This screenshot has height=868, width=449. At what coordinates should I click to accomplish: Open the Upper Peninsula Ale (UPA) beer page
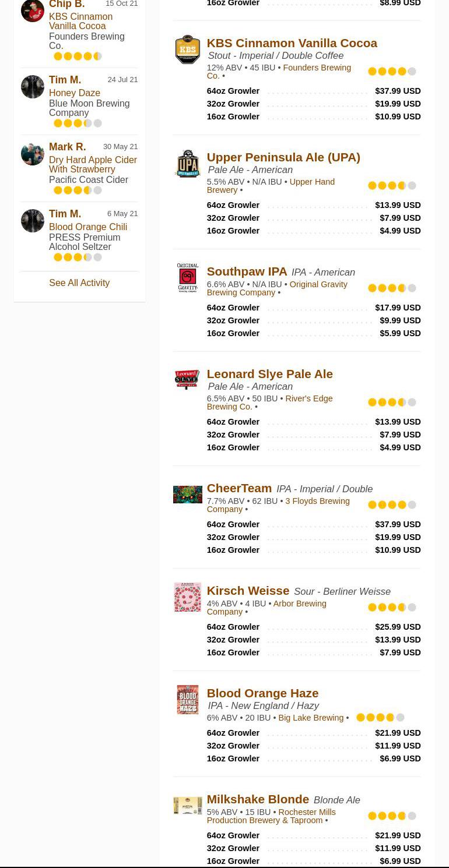(x=283, y=157)
